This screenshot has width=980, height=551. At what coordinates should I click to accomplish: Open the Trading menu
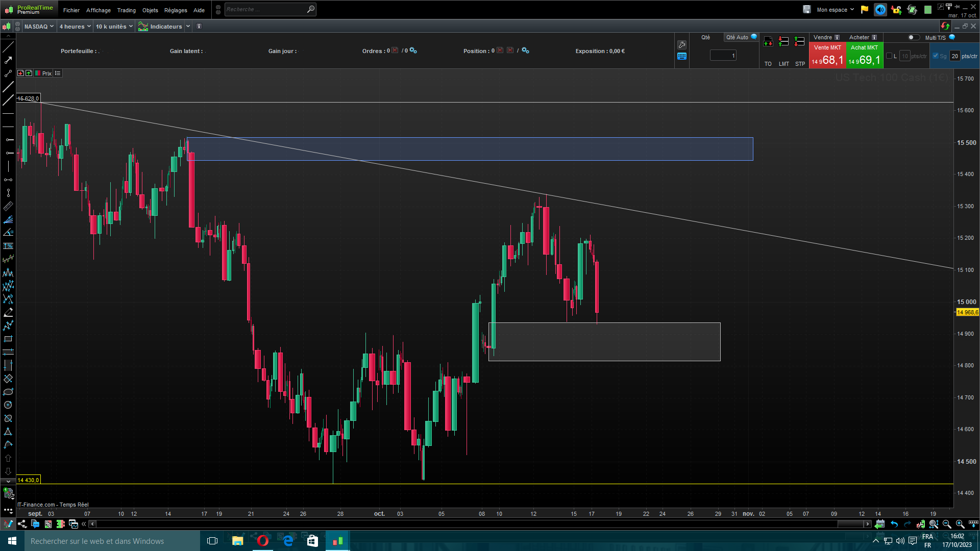tap(126, 10)
